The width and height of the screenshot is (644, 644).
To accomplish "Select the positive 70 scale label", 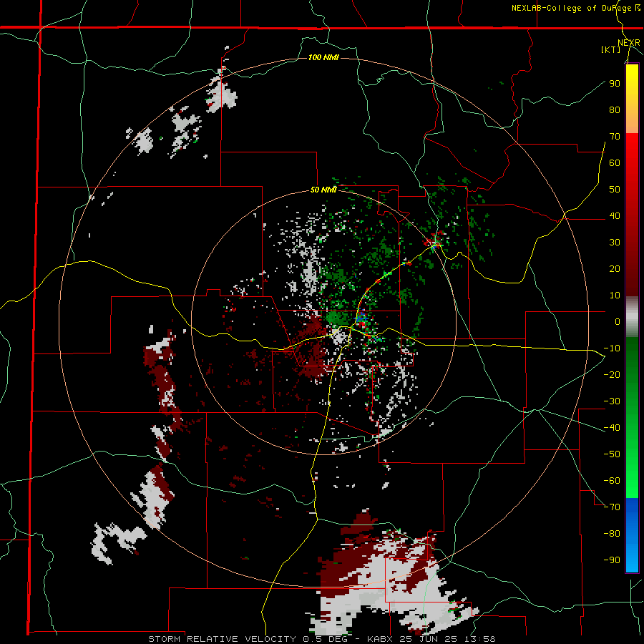I will click(x=615, y=137).
